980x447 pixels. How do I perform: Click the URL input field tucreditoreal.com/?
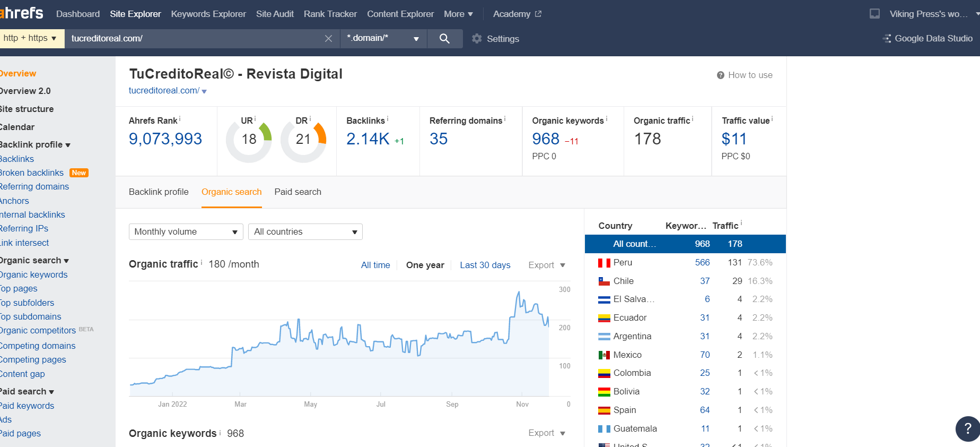tap(194, 38)
